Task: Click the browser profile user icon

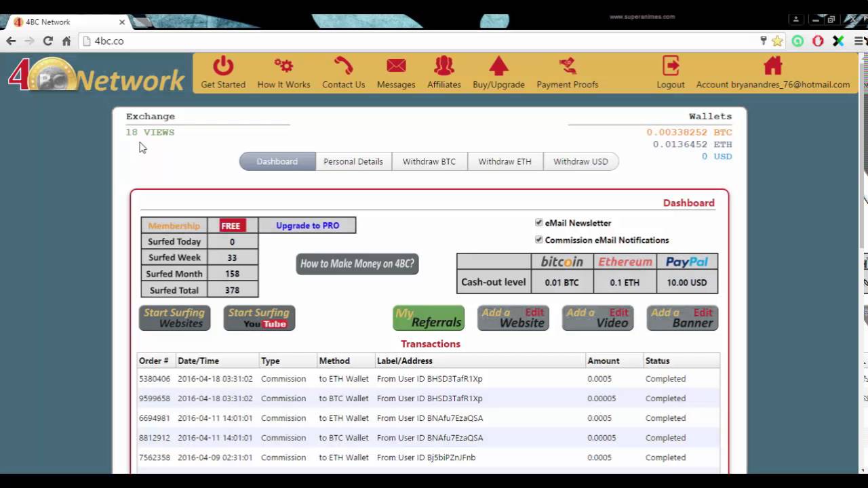Action: tap(796, 20)
